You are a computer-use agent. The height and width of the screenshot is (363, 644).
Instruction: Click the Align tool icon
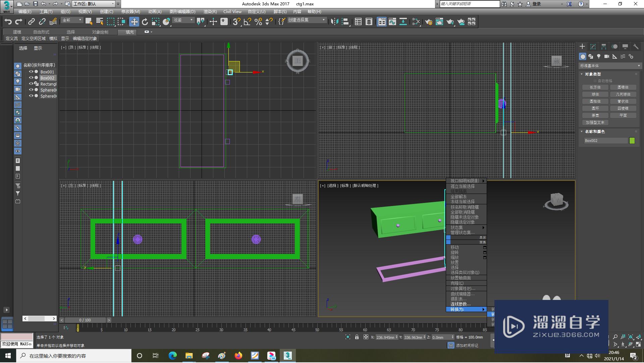point(345,22)
